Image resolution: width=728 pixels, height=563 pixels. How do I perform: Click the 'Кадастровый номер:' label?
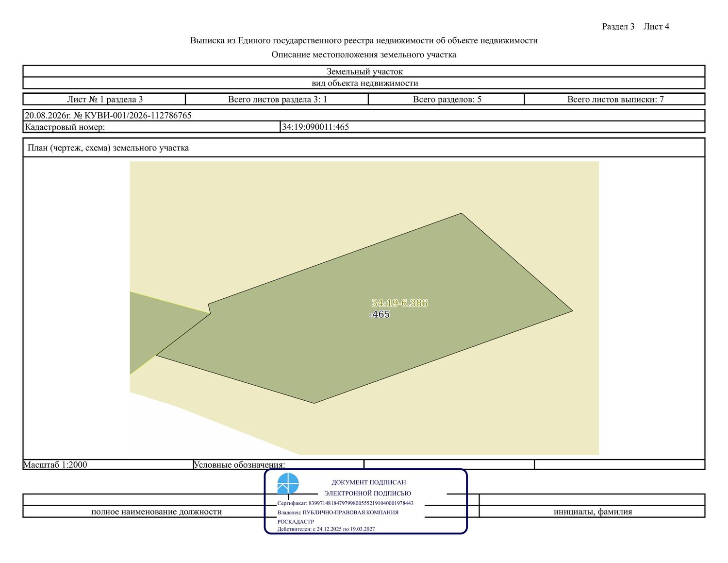pyautogui.click(x=65, y=127)
